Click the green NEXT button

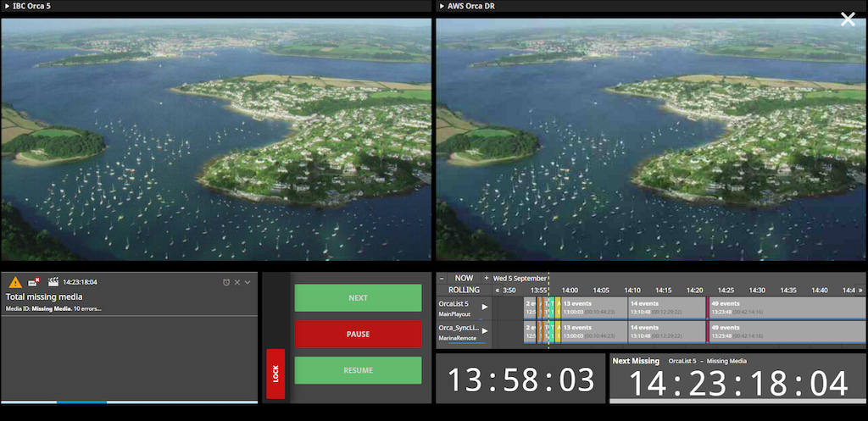point(359,297)
